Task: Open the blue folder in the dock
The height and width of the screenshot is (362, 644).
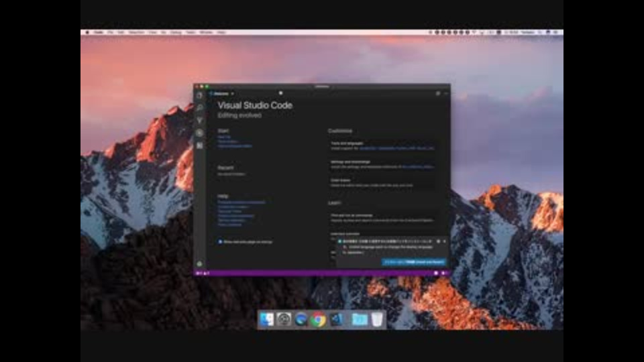Action: pyautogui.click(x=360, y=319)
